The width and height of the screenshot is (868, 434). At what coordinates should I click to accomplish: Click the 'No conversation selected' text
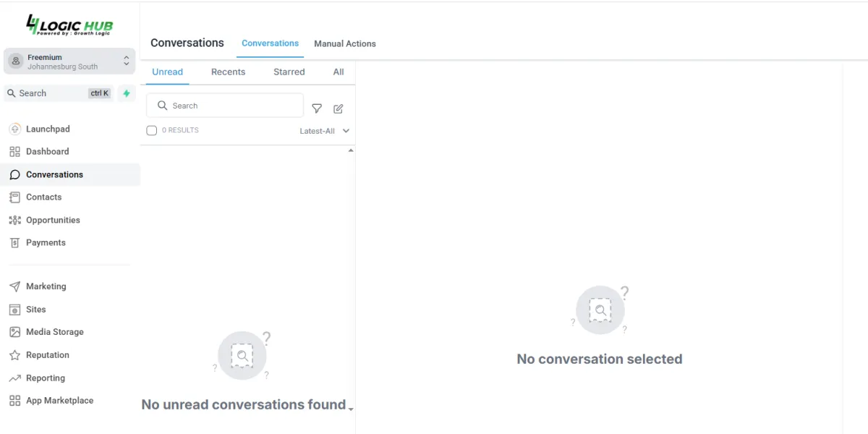click(600, 359)
